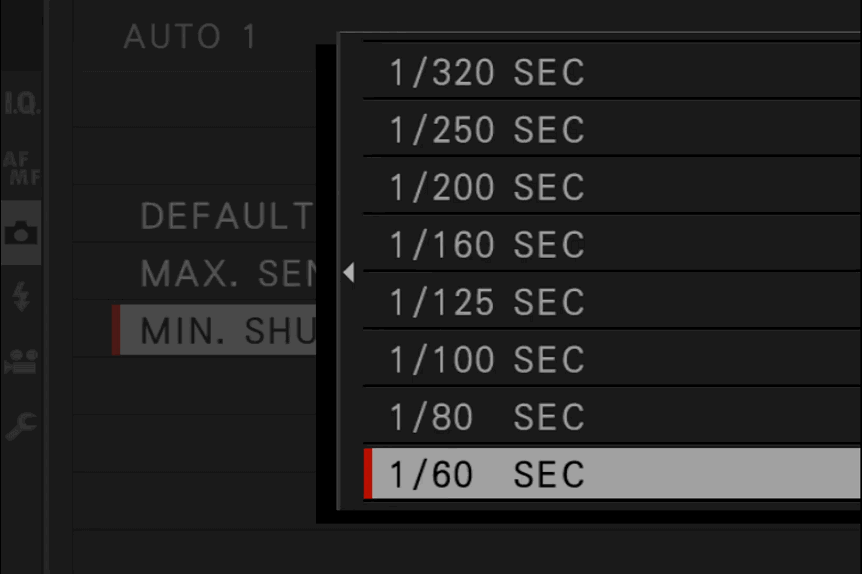862x574 pixels.
Task: Click the AUTO 1 header label
Action: pyautogui.click(x=190, y=37)
